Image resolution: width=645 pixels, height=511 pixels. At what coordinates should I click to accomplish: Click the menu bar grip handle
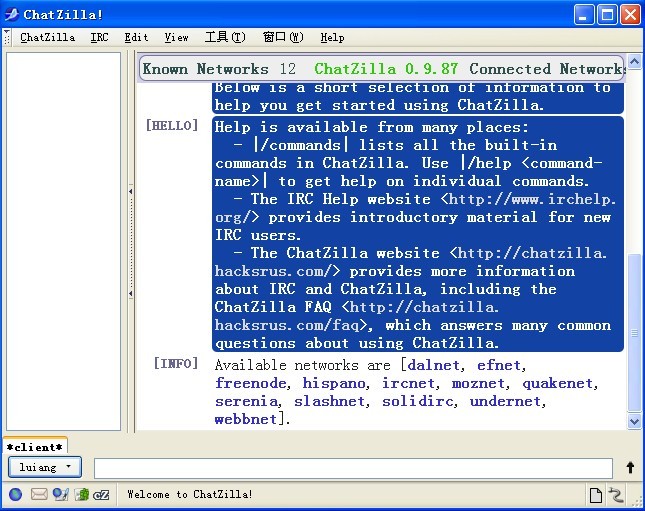(x=6, y=37)
